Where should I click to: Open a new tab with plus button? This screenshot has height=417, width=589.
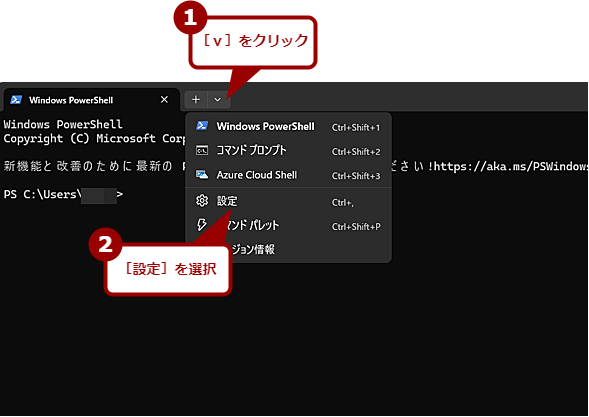point(196,100)
